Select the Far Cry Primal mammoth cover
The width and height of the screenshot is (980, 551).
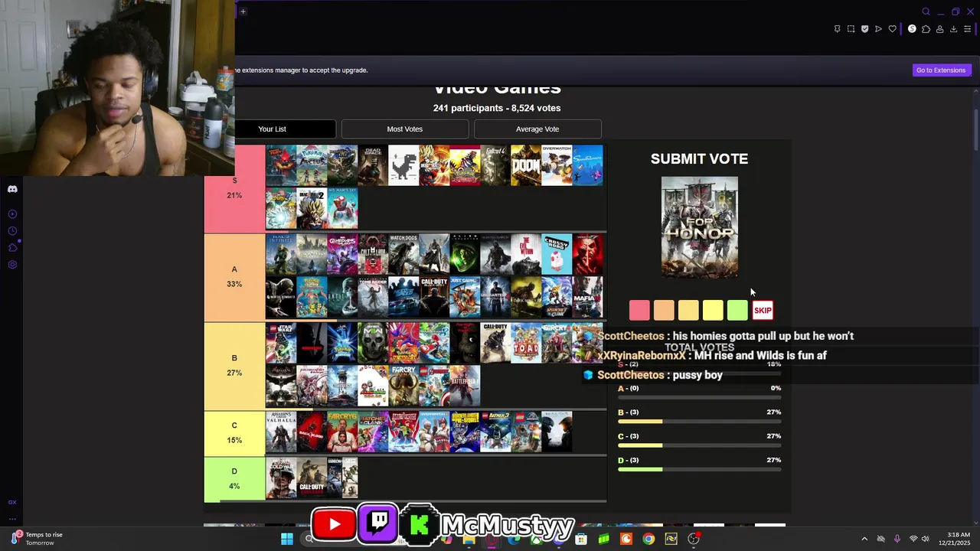(x=403, y=386)
